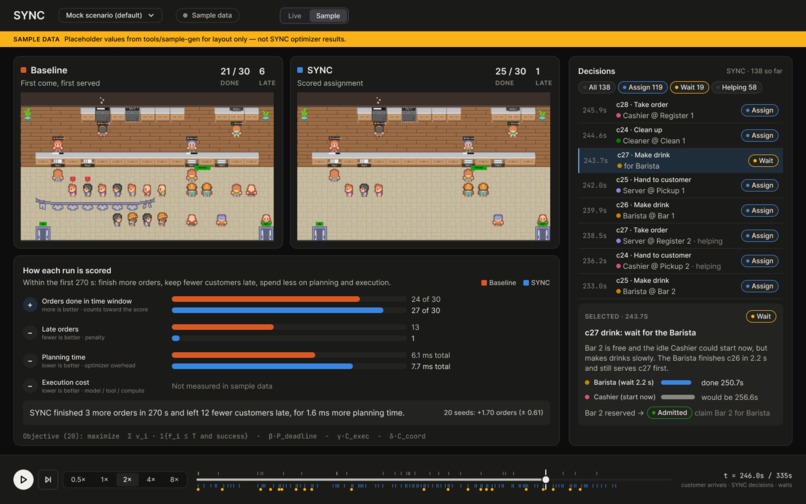Click the t = 246.0s / 335s time readout

(758, 476)
